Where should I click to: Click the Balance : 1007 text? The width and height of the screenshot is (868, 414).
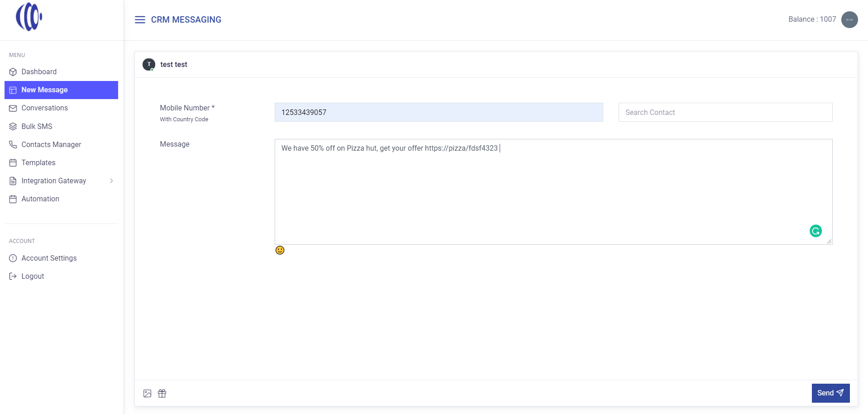pos(812,19)
